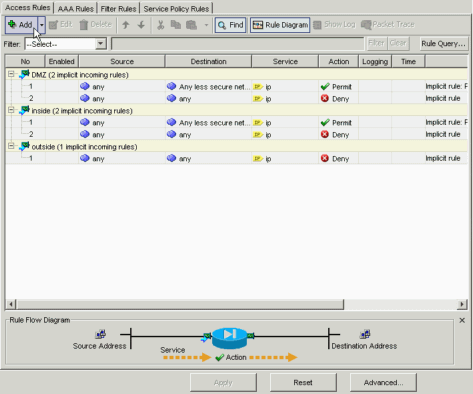Select the inside implicit incoming rules row
The image size is (473, 394).
pyautogui.click(x=237, y=111)
